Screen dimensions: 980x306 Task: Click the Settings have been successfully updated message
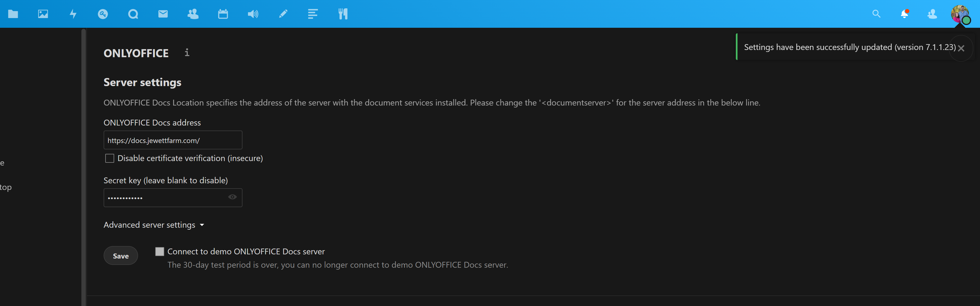tap(850, 47)
